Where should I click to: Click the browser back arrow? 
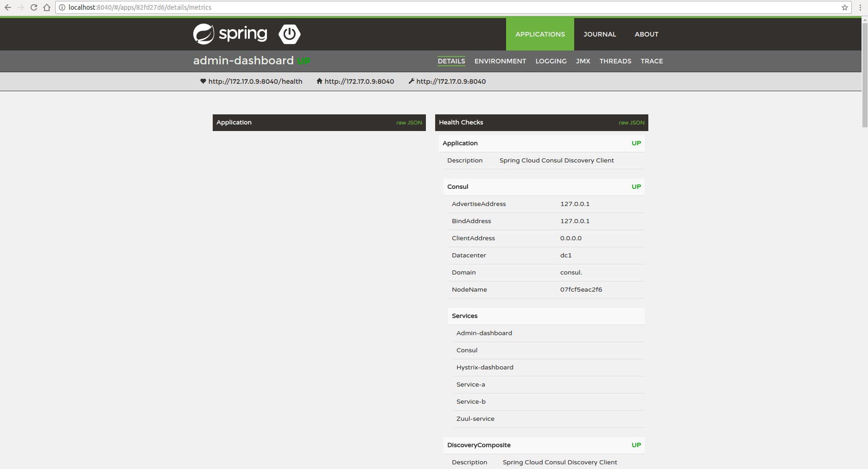[8, 7]
